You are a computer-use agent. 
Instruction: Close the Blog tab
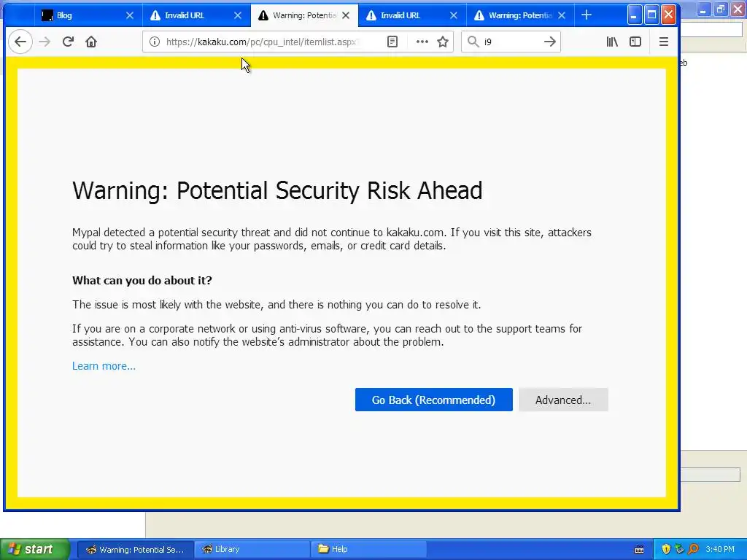click(130, 15)
